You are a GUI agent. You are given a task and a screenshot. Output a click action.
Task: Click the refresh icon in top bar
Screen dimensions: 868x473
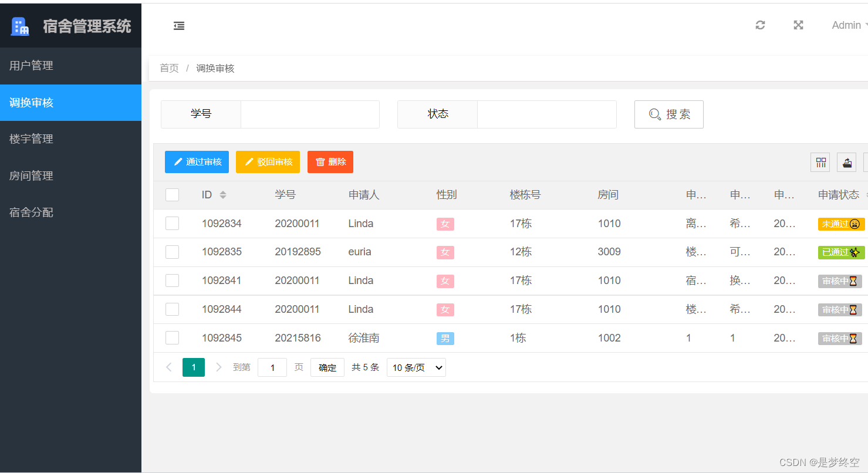760,25
